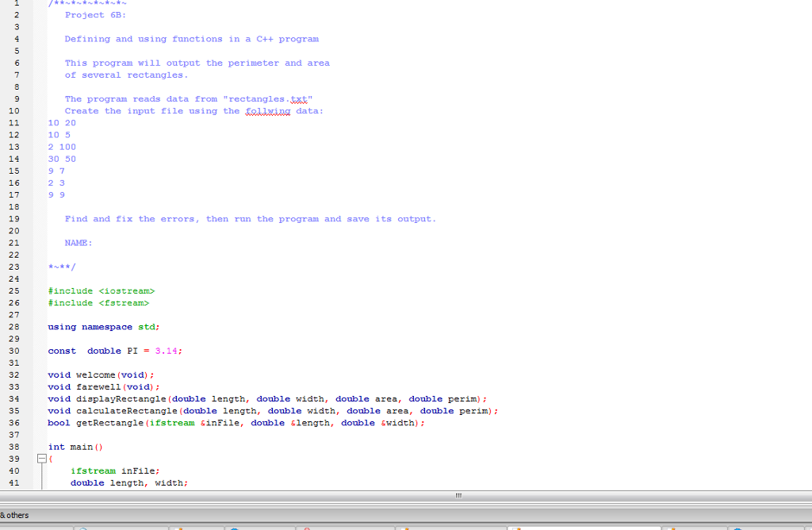Click line number 11 in the gutter
This screenshot has height=530, width=812.
pyautogui.click(x=13, y=122)
